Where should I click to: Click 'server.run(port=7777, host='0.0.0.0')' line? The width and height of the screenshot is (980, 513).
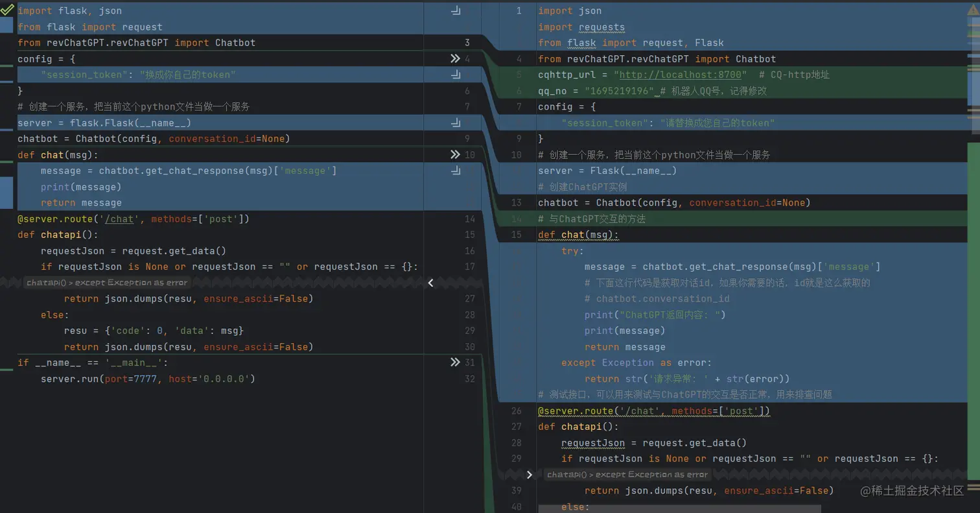(148, 379)
